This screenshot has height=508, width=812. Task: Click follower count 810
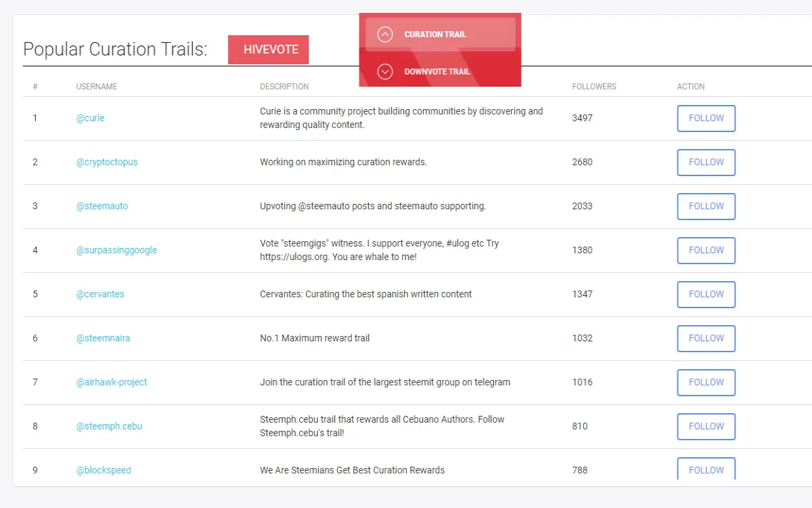580,426
